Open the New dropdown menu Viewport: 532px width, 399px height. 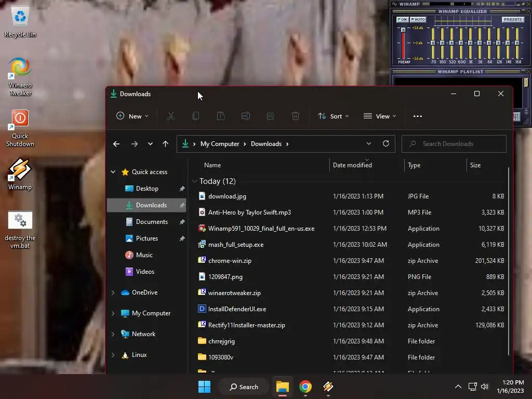coord(132,116)
